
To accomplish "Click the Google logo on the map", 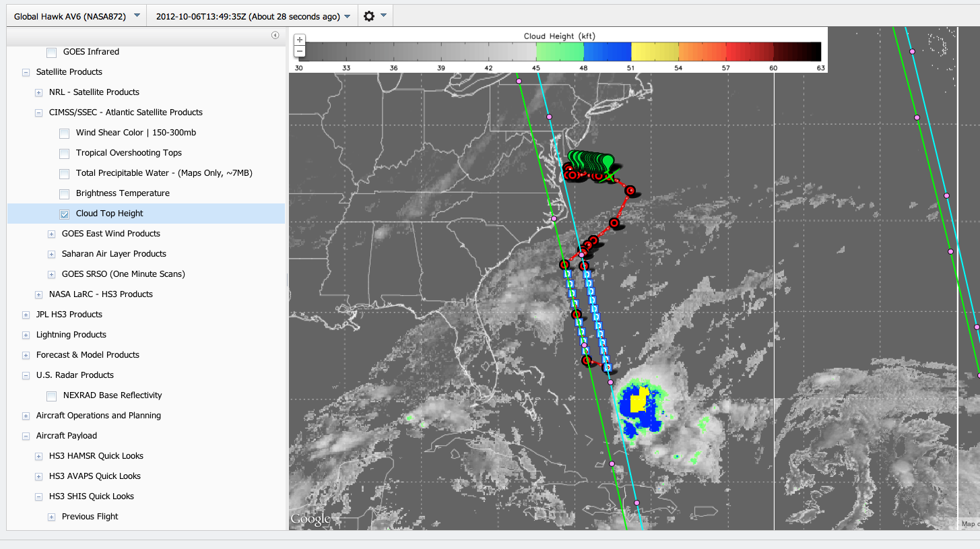I will click(x=311, y=519).
